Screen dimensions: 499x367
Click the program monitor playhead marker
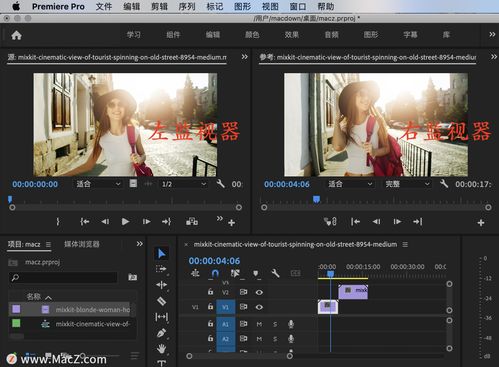(316, 199)
